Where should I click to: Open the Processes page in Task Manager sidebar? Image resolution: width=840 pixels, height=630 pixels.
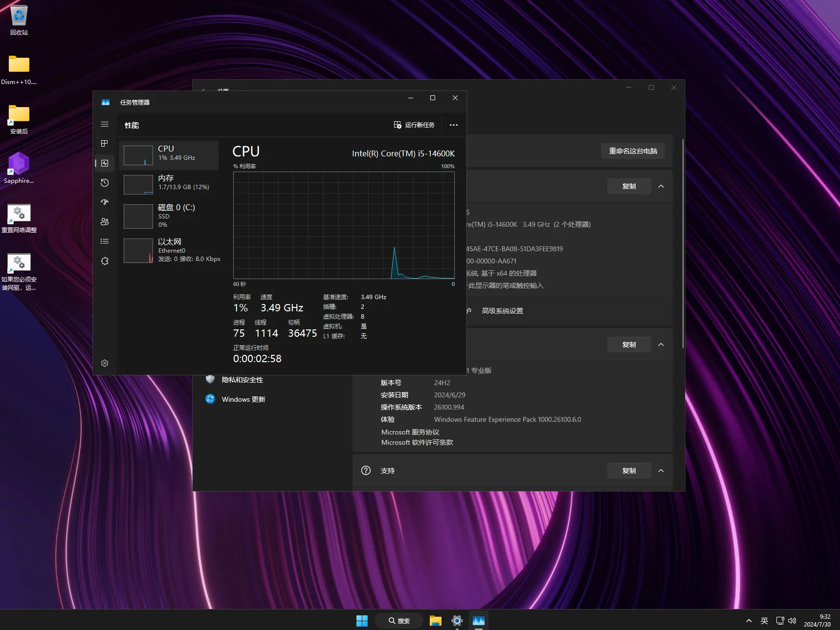point(104,144)
